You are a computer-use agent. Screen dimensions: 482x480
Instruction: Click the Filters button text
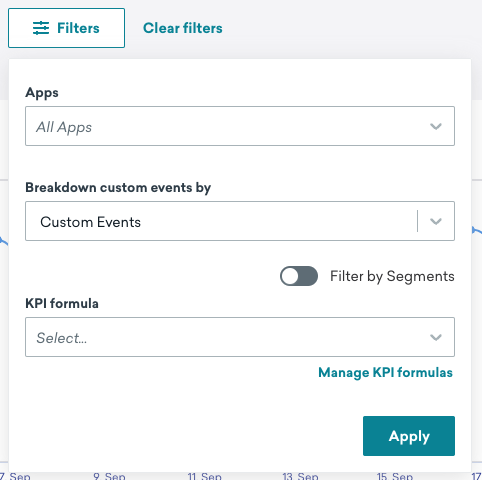(x=78, y=28)
